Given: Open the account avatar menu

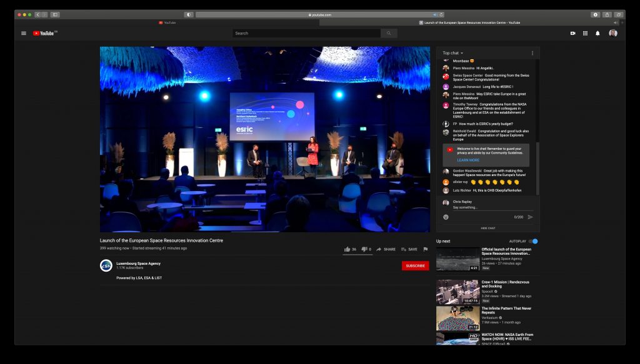Looking at the screenshot, I should 613,34.
